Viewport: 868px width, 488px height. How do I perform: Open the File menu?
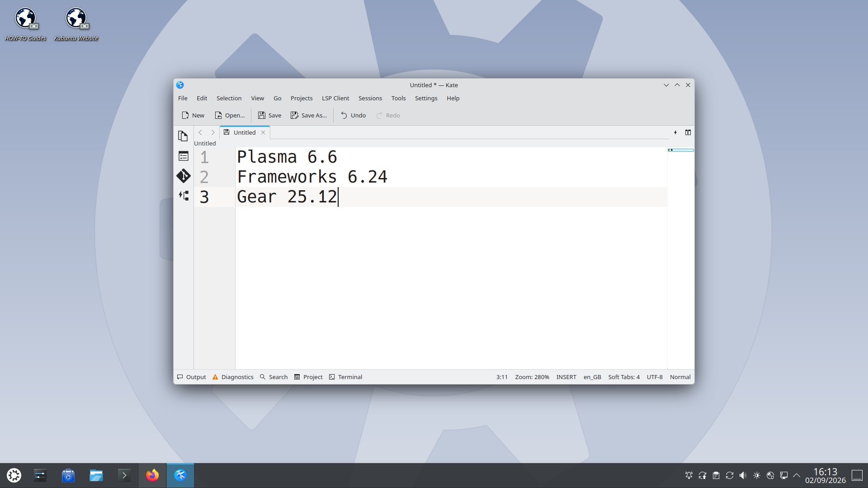(183, 98)
